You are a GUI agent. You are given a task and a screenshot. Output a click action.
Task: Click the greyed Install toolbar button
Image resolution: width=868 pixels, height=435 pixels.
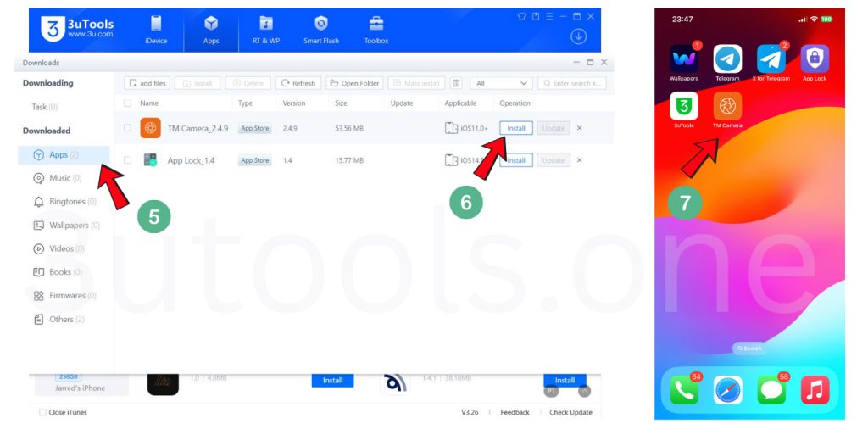click(x=198, y=83)
